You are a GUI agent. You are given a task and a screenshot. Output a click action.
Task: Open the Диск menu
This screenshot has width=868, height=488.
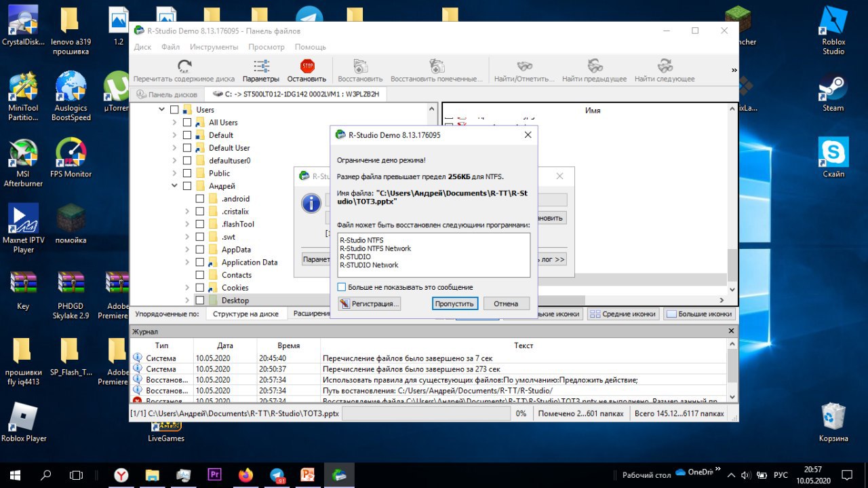142,47
